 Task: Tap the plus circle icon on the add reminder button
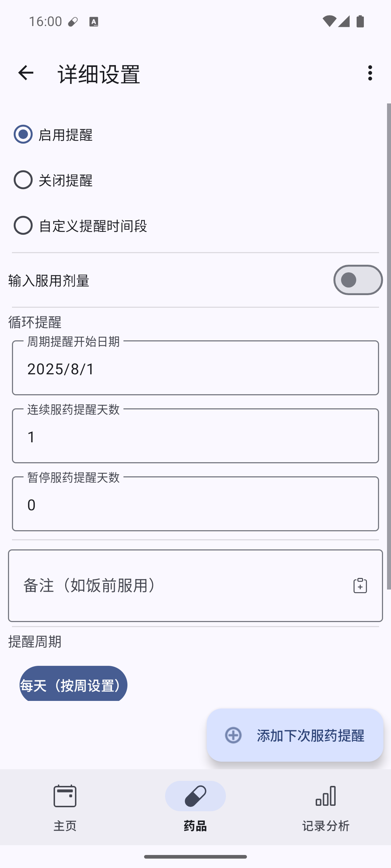tap(233, 735)
